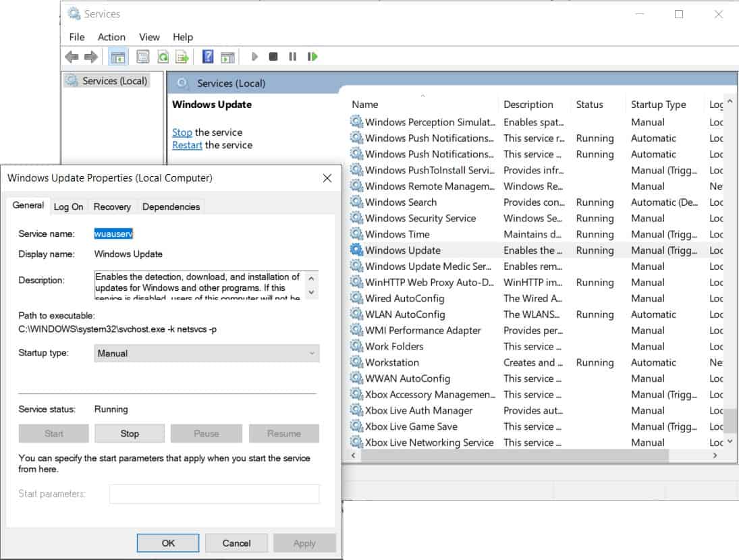Click inside the Start parameters field

(213, 493)
